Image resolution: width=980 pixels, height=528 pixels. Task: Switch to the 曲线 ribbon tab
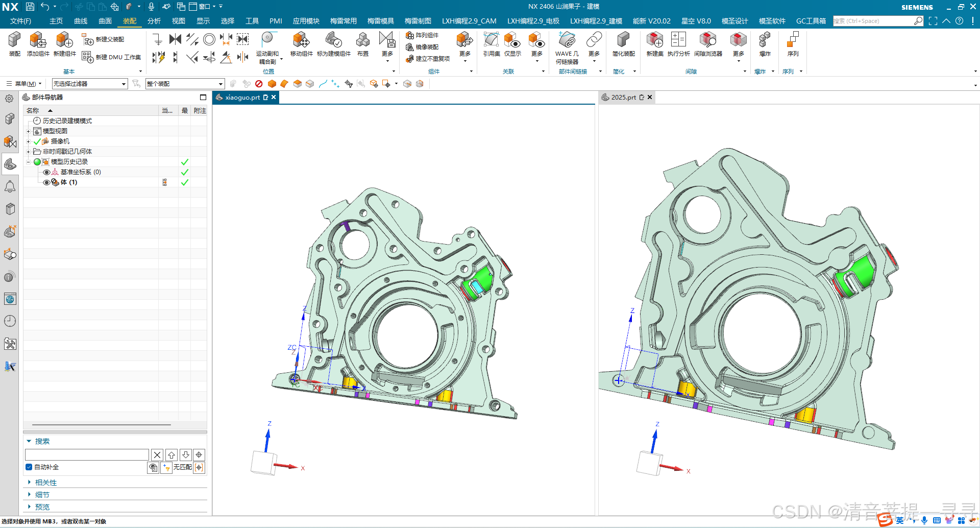(81, 21)
